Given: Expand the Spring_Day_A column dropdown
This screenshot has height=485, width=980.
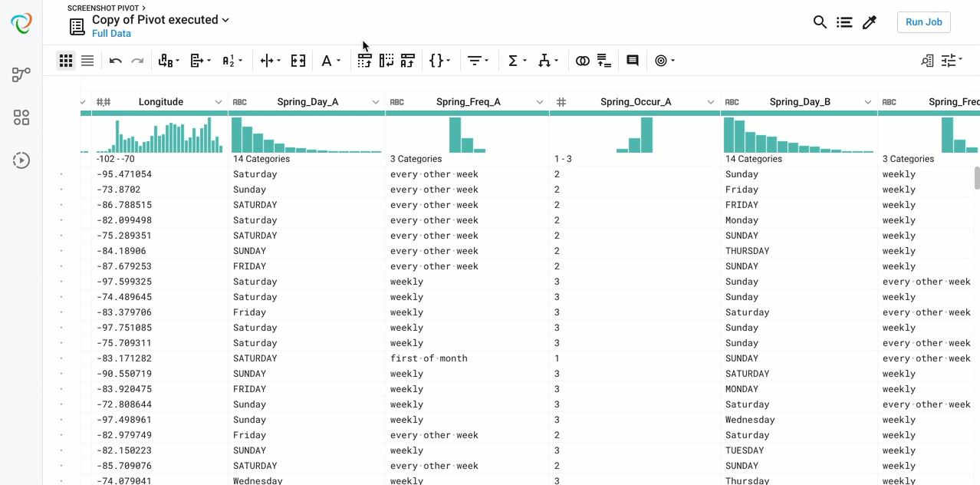Looking at the screenshot, I should pyautogui.click(x=376, y=102).
